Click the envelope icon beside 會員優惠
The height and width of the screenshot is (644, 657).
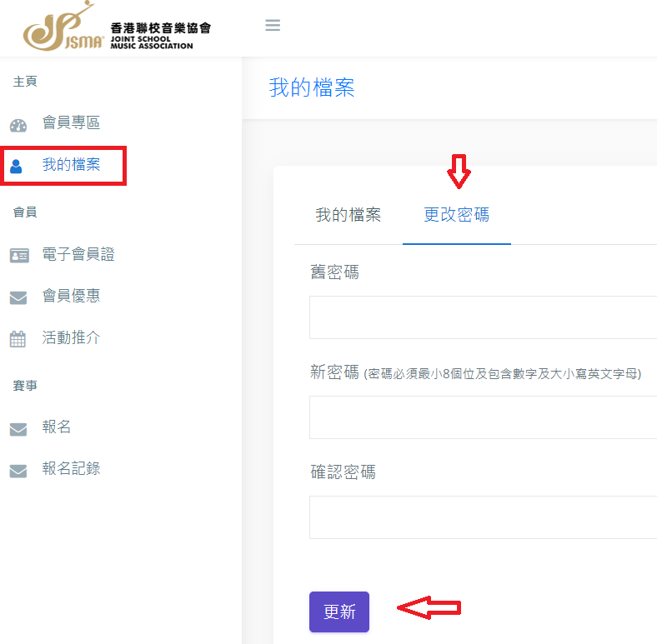click(x=18, y=297)
